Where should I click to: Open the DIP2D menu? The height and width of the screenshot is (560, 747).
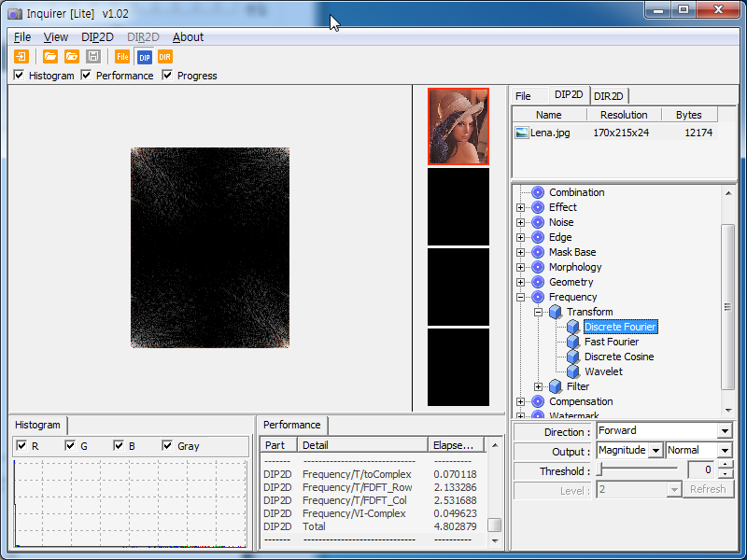(x=97, y=37)
